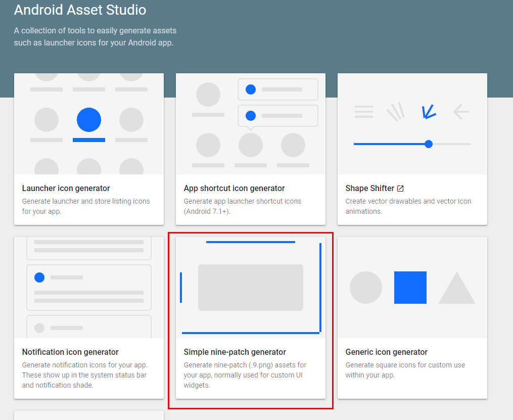513x420 pixels.
Task: Click the slider knob in Shape Shifter illustration
Action: pos(429,144)
